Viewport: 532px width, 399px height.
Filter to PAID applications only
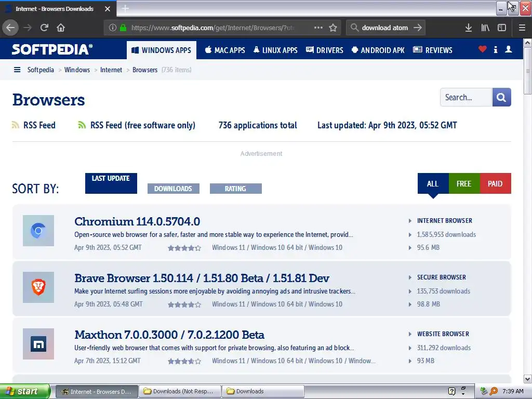coord(495,183)
